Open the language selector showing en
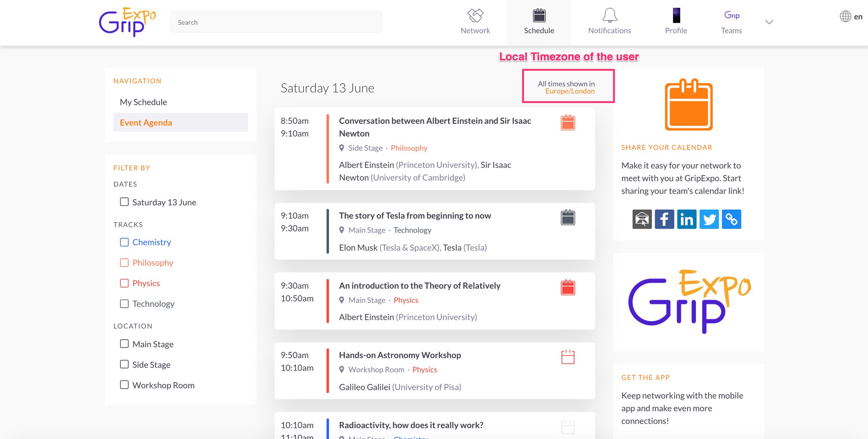This screenshot has height=439, width=868. point(851,17)
